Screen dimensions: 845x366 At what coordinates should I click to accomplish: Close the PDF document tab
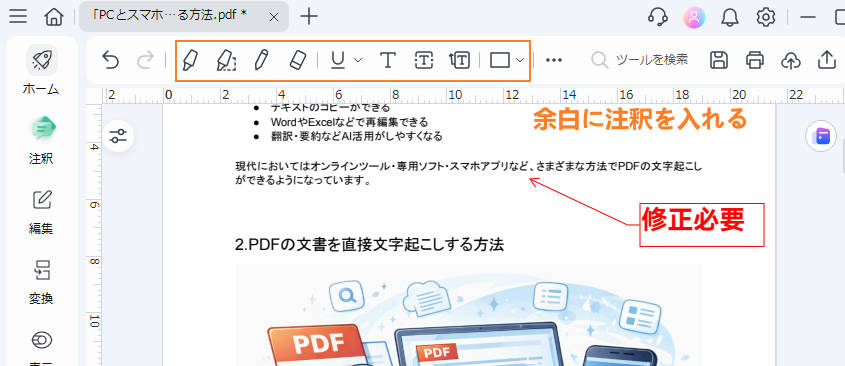(273, 17)
